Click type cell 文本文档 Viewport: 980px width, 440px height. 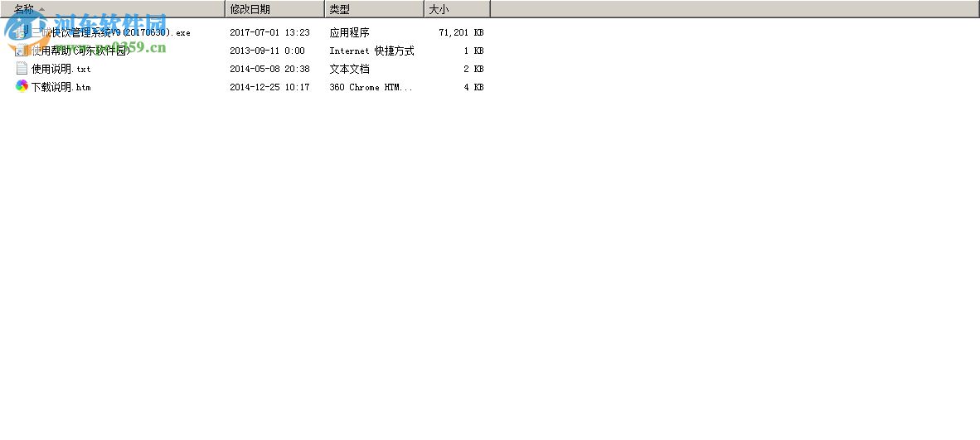click(x=349, y=69)
